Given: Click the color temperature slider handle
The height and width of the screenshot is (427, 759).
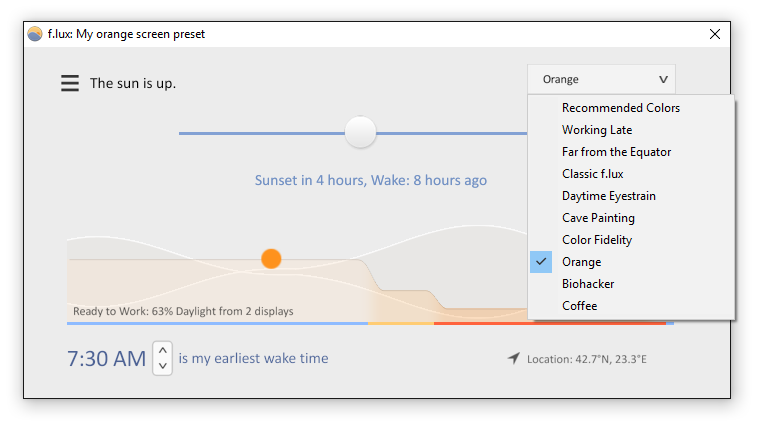Looking at the screenshot, I should [x=360, y=132].
